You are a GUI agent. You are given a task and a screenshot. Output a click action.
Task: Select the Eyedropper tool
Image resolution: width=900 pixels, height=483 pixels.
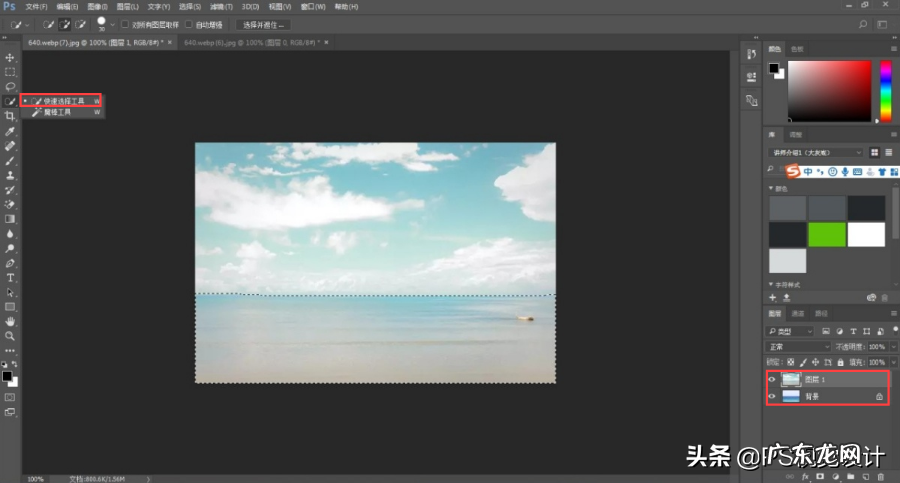[x=10, y=131]
